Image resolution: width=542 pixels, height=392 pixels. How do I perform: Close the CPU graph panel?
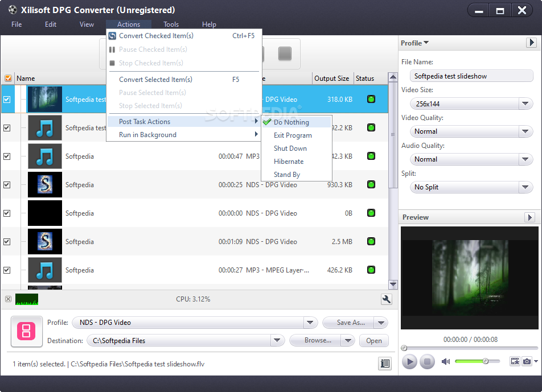pyautogui.click(x=9, y=299)
